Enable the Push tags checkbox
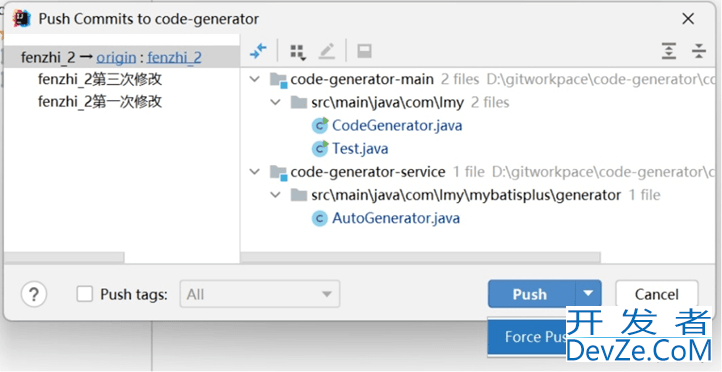This screenshot has width=722, height=372. click(85, 294)
